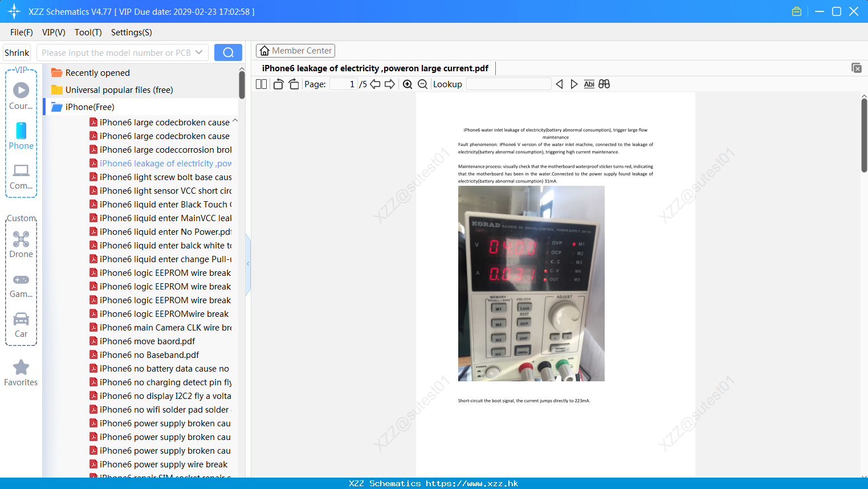Collapse the iPhone(Free) folder
The image size is (868, 489).
tap(83, 107)
